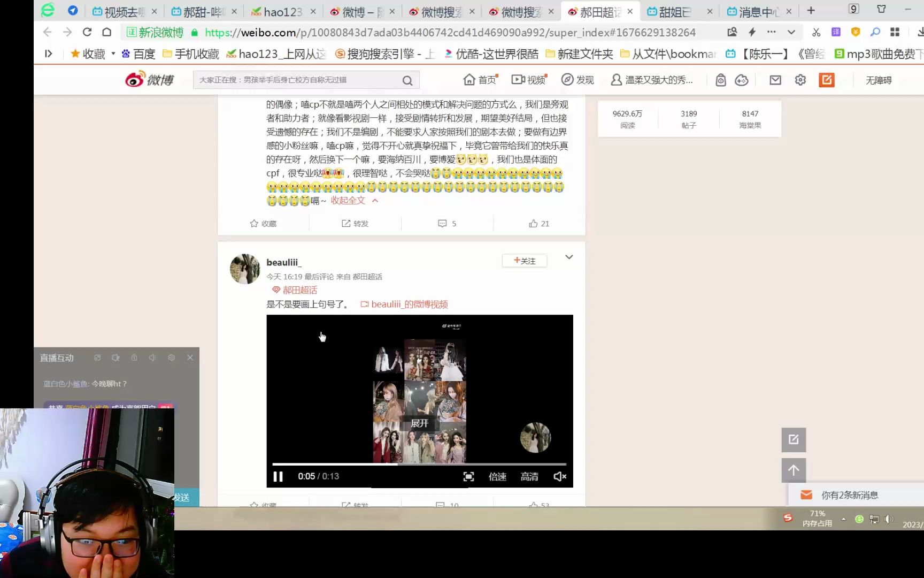924x578 pixels.
Task: Open 直播互动 panel settings gear
Action: (171, 358)
